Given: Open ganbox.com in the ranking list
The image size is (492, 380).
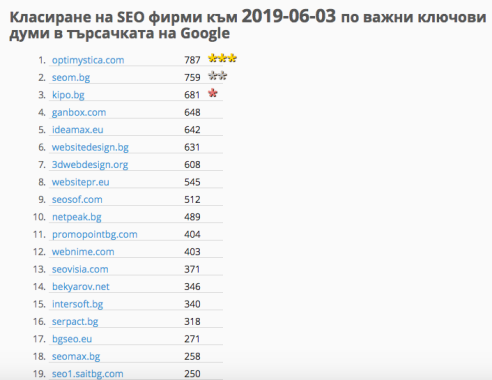Looking at the screenshot, I should tap(79, 112).
